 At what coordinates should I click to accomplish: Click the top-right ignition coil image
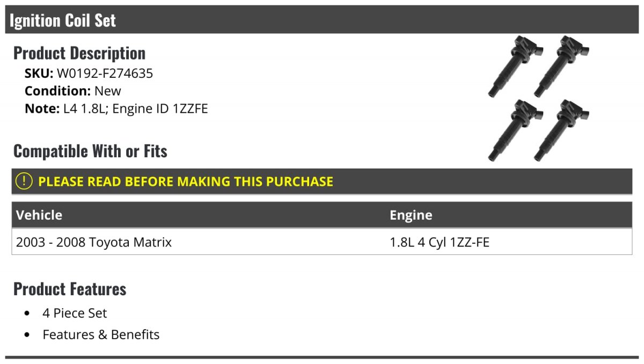click(561, 67)
